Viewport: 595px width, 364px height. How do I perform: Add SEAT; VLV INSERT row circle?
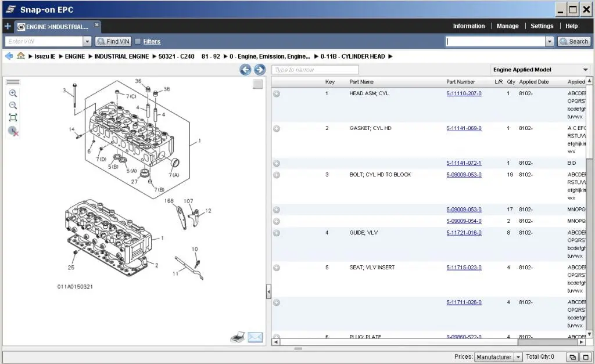pos(277,268)
